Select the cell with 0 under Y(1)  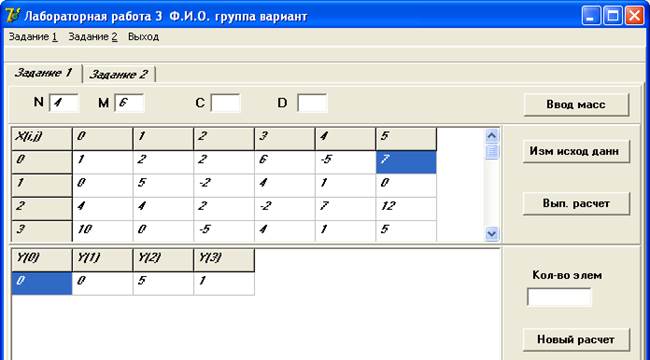point(102,283)
